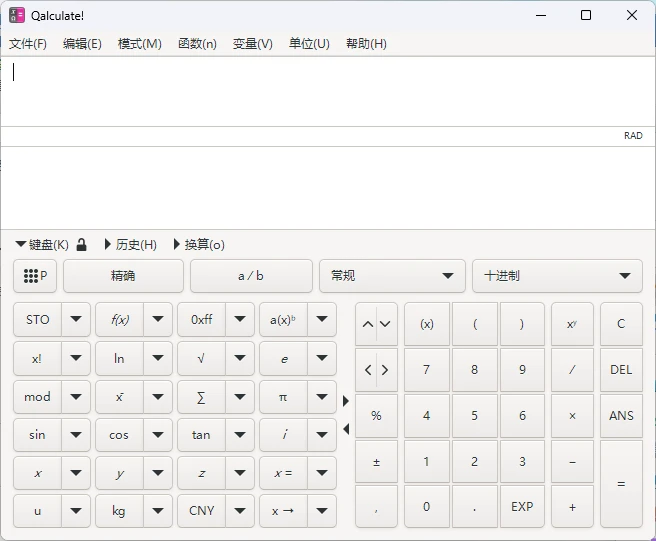The width and height of the screenshot is (656, 541).
Task: Click the x = solve button
Action: [284, 473]
